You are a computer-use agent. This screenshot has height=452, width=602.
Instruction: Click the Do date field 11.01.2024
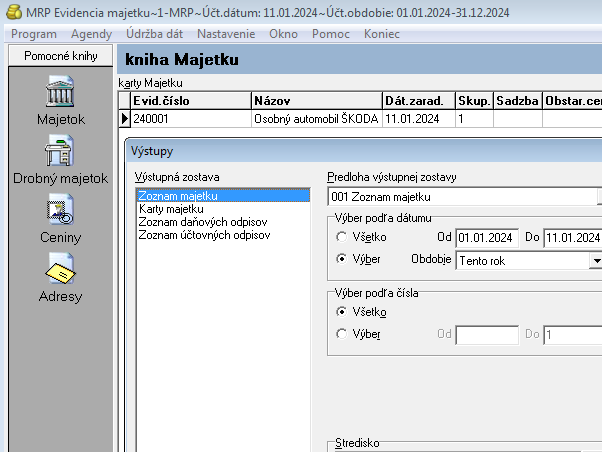click(573, 238)
